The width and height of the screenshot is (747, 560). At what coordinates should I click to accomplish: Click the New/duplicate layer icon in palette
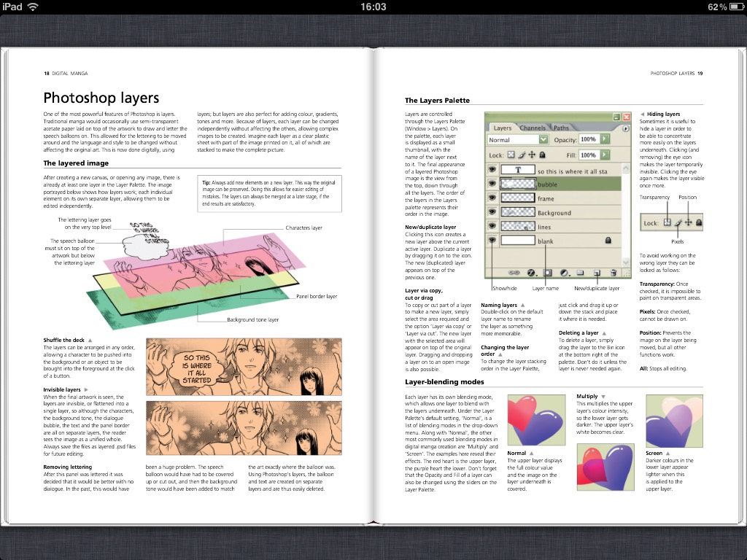tap(597, 273)
